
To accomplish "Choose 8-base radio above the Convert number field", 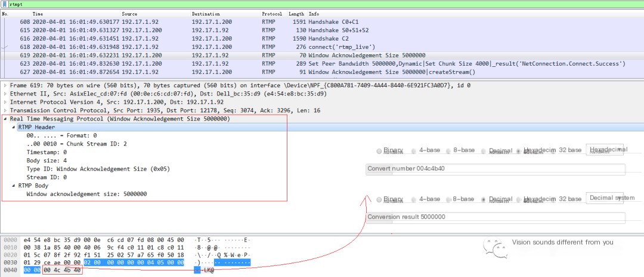I will pyautogui.click(x=448, y=151).
